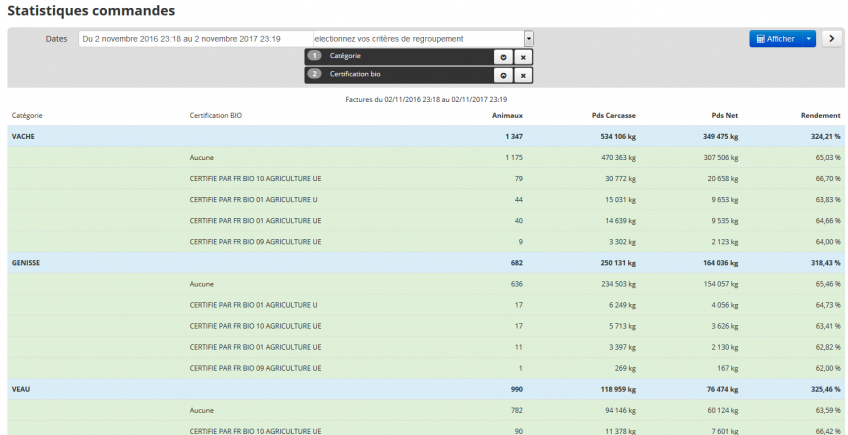The height and width of the screenshot is (435, 848).
Task: Click the 167 kg net weight value
Action: 728,368
